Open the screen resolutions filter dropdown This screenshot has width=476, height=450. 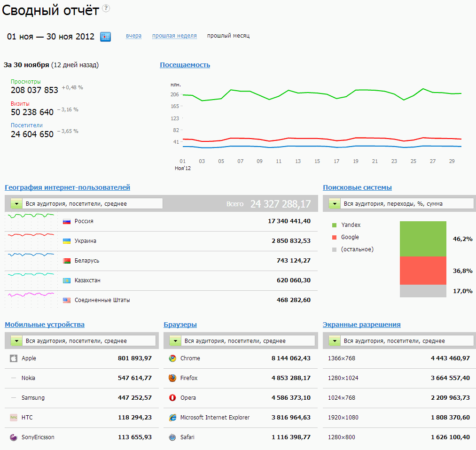tap(401, 341)
